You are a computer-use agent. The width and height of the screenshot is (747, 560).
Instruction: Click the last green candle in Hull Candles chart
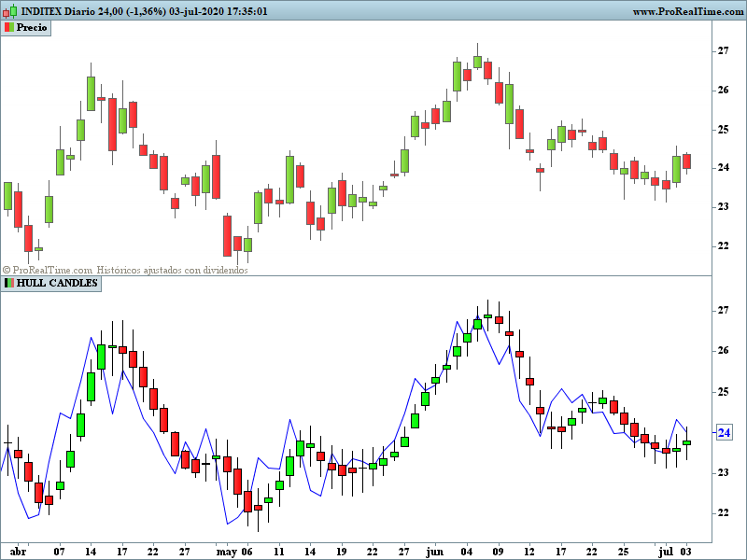[x=686, y=442]
